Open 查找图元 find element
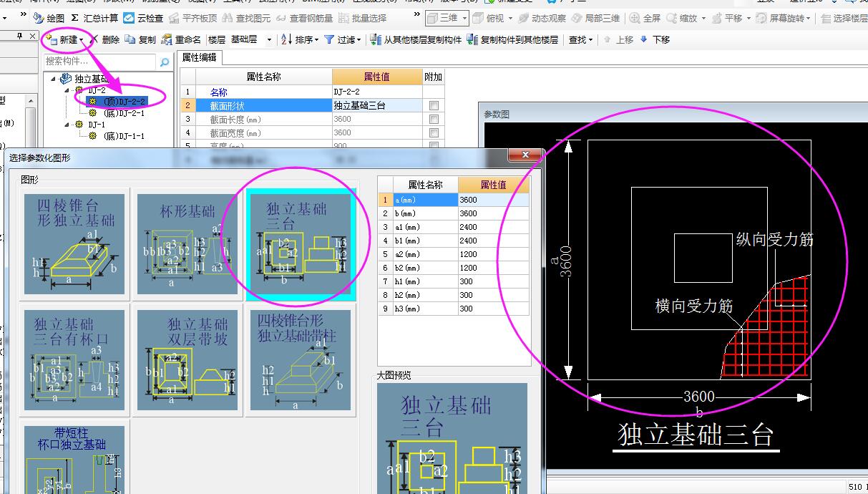Viewport: 868px width, 494px height. click(x=246, y=18)
